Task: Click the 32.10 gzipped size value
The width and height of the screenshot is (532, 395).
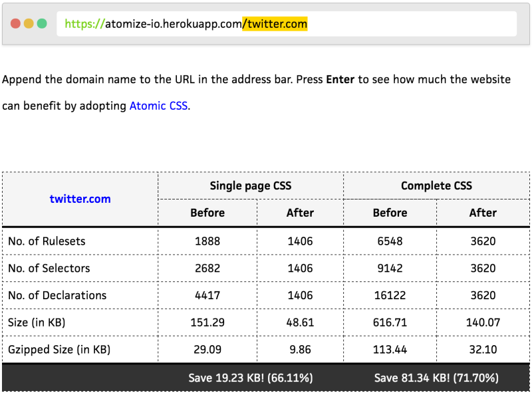Action: point(483,350)
